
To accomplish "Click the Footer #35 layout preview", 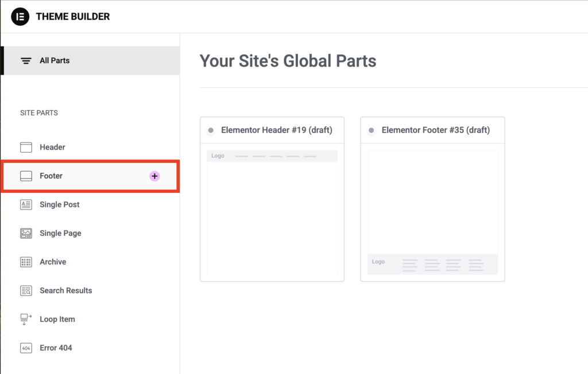I will click(432, 212).
